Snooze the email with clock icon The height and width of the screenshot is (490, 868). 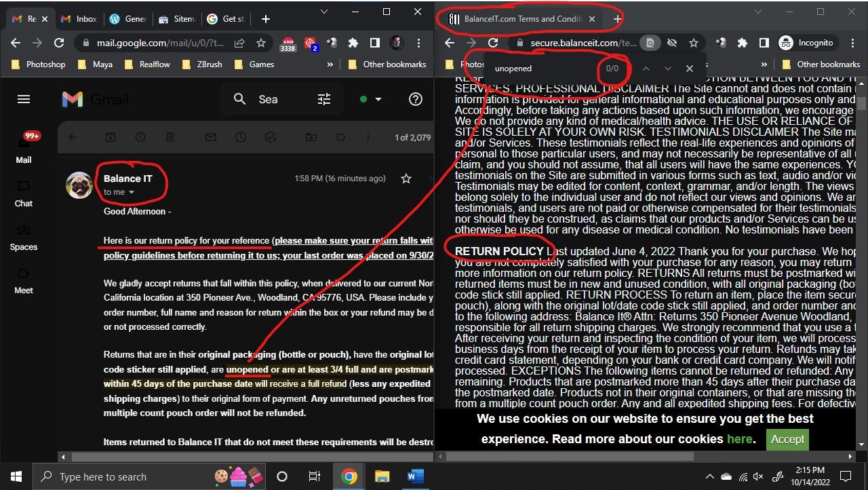coord(241,137)
